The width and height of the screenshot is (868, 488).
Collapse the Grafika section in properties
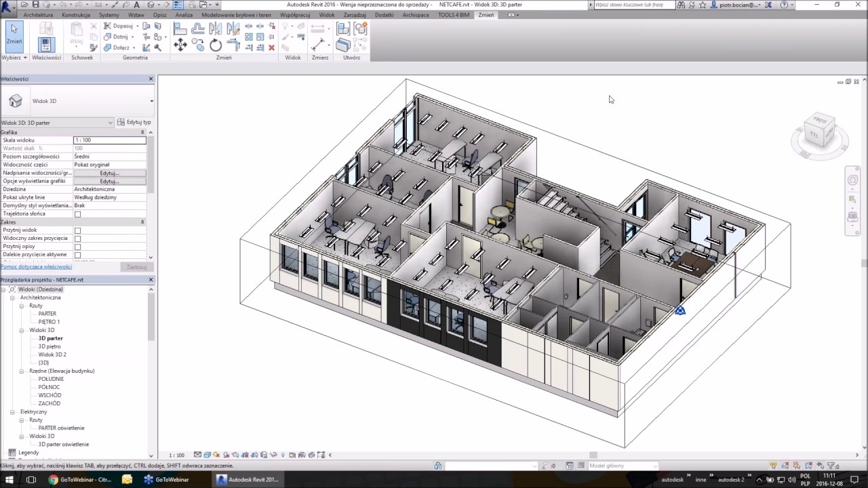[x=142, y=132]
